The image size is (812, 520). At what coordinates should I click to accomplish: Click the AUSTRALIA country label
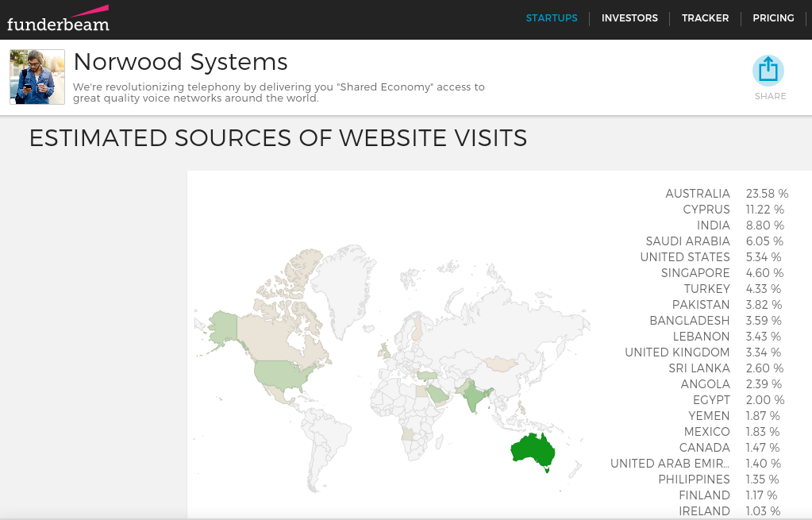(x=698, y=194)
